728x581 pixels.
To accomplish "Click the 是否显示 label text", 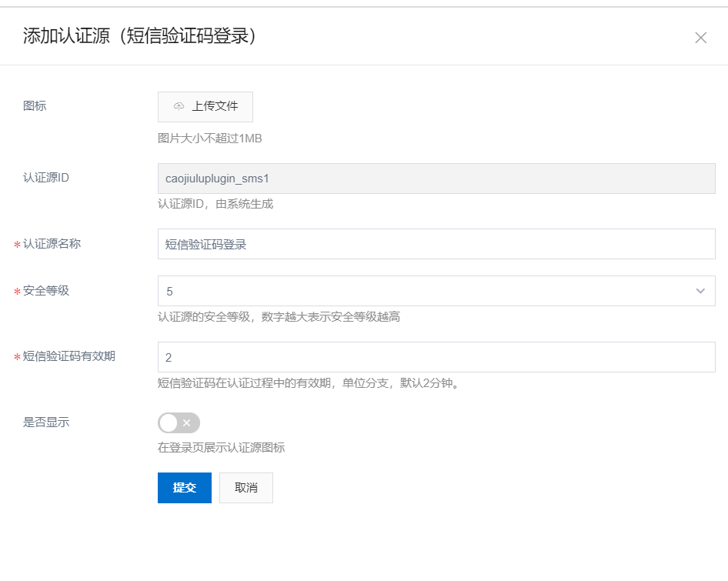I will 46,422.
